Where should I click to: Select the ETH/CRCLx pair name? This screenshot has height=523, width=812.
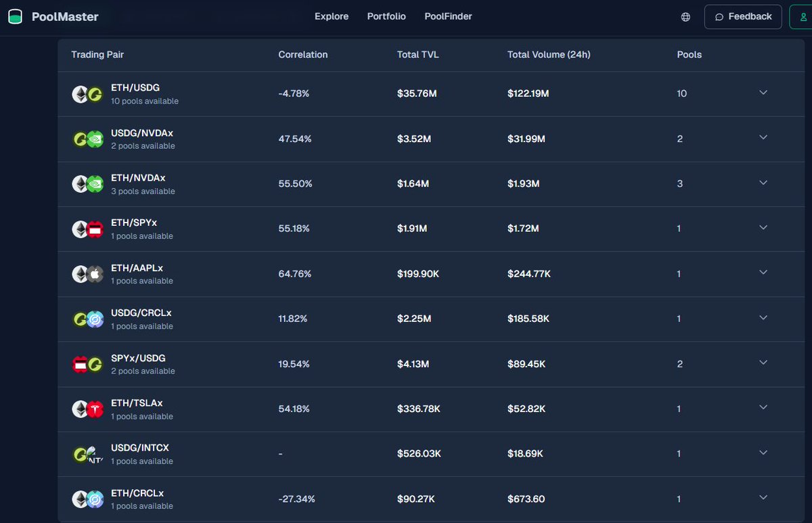click(x=137, y=493)
